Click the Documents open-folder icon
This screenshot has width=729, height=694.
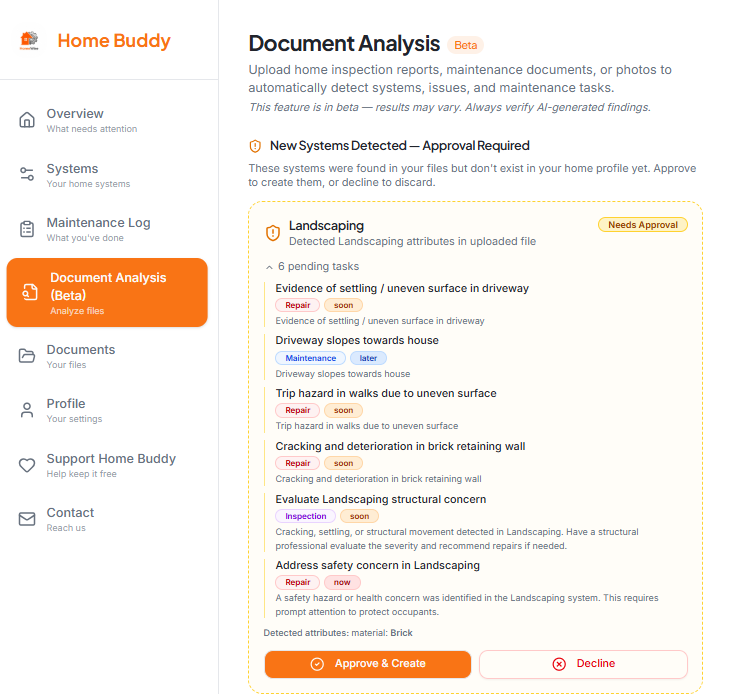tap(27, 356)
